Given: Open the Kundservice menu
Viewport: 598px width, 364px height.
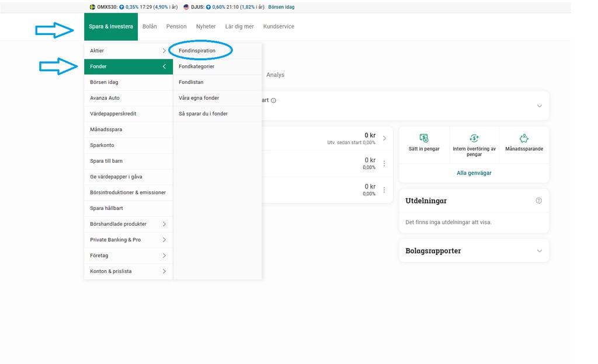Looking at the screenshot, I should [279, 26].
